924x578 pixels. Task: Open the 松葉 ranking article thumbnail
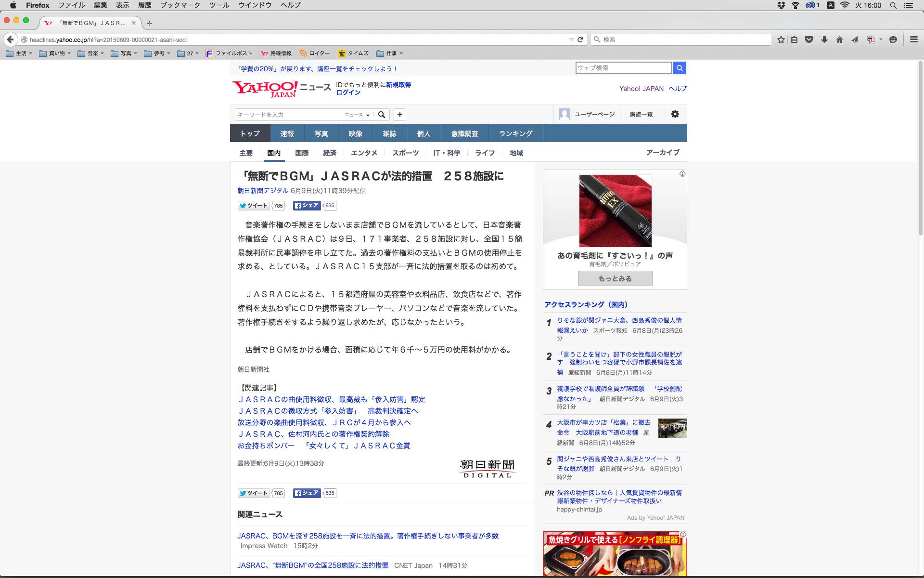click(672, 428)
